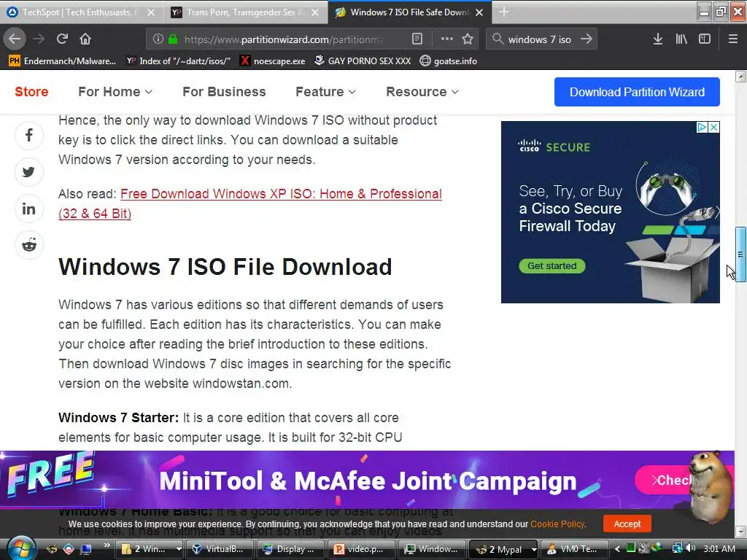Open the Store menu item
This screenshot has height=560, width=747.
pos(31,91)
